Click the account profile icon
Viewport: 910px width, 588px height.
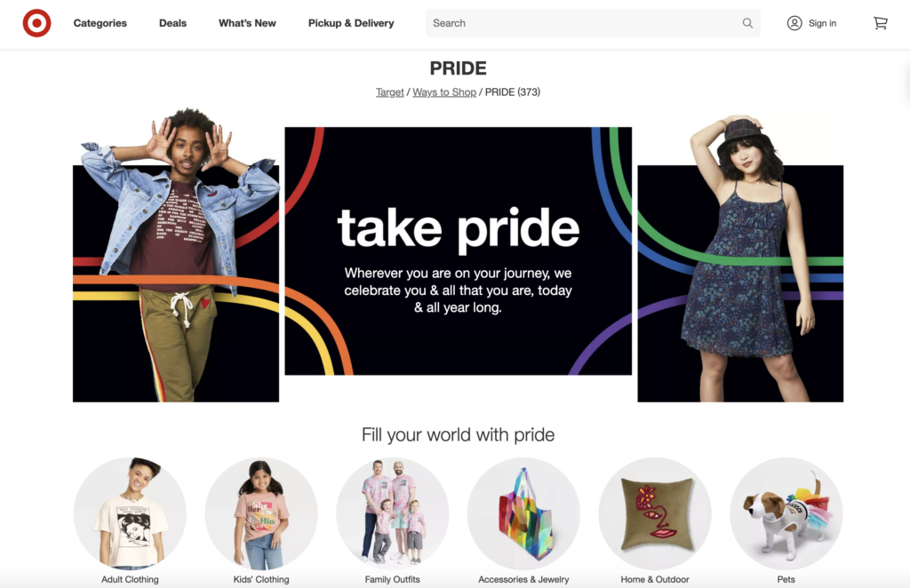tap(794, 23)
